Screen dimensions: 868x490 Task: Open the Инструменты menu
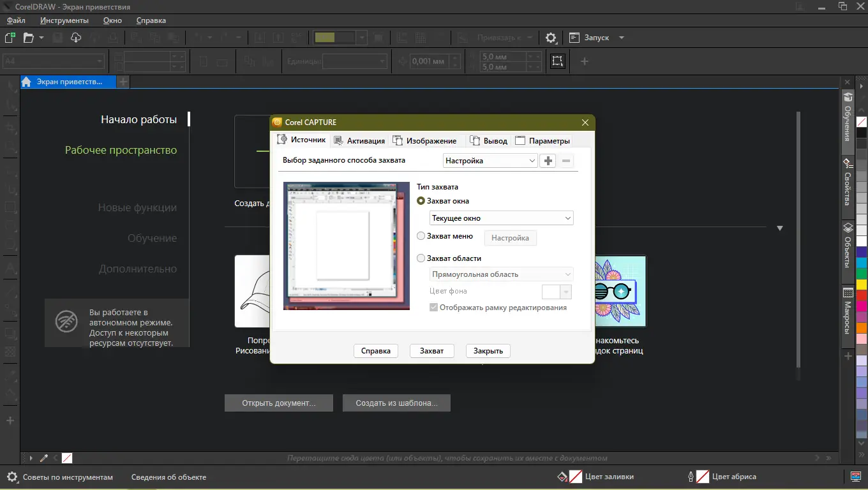point(64,20)
